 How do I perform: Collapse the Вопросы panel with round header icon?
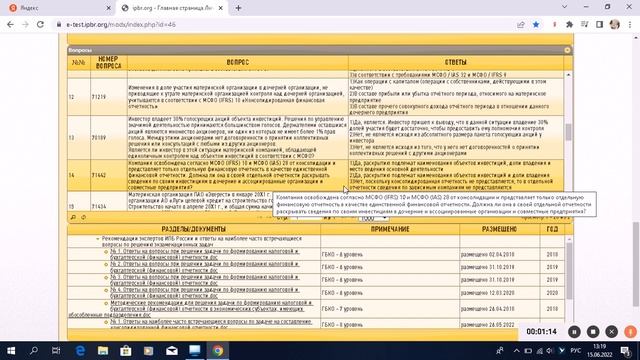click(x=567, y=50)
